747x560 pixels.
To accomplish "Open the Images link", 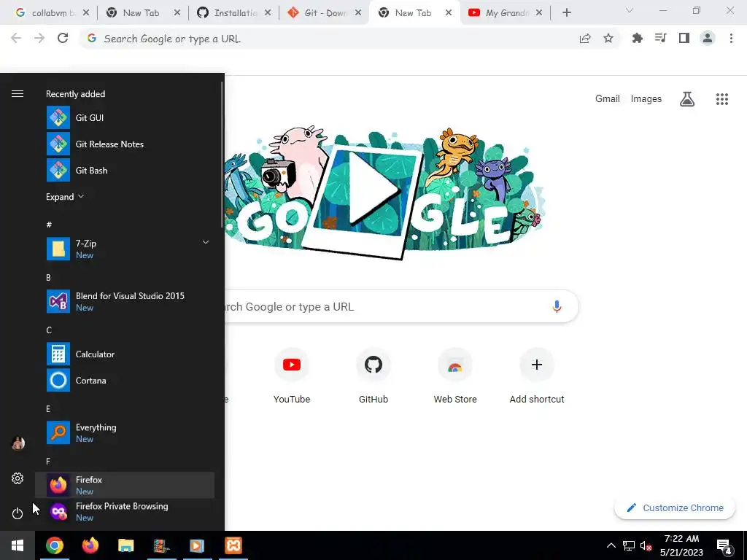I will [646, 98].
